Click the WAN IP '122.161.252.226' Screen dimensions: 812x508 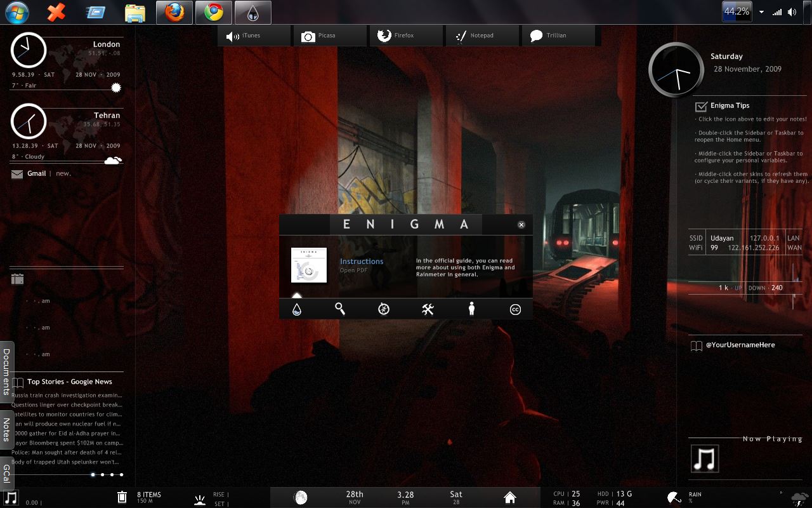point(754,248)
